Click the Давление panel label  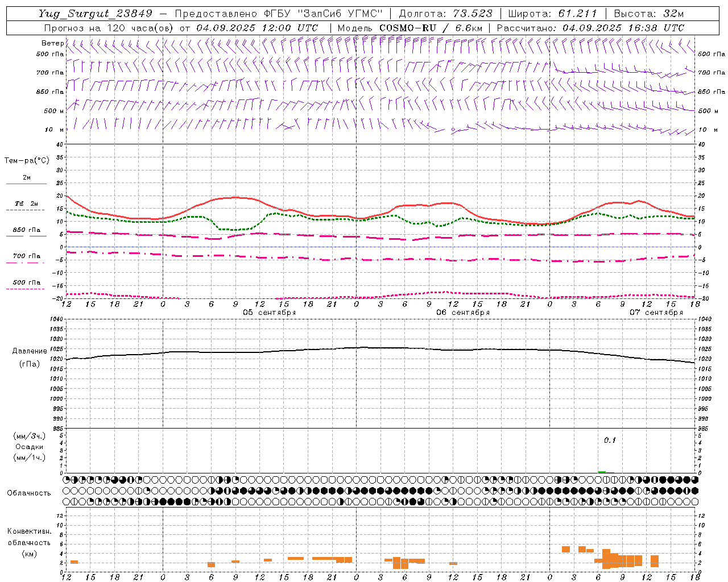[29, 351]
